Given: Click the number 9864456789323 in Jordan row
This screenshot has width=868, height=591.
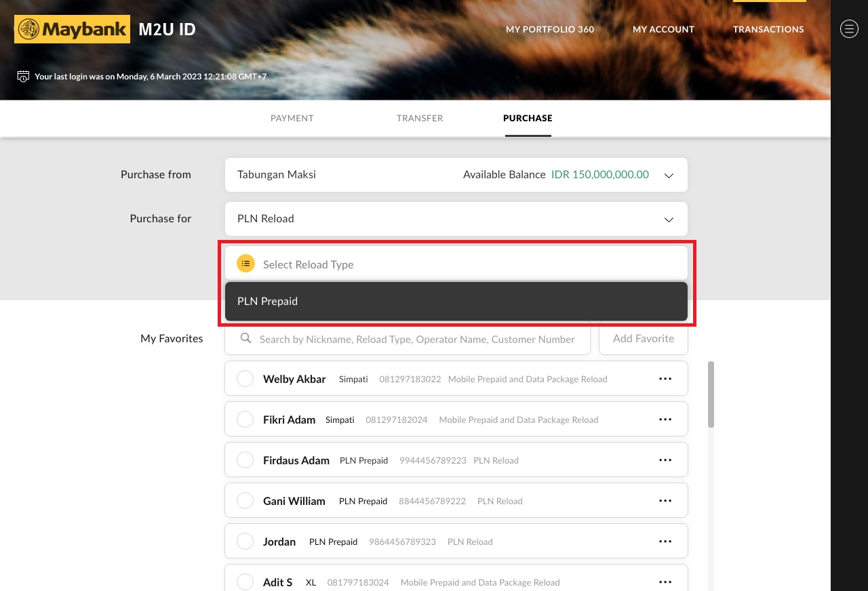Looking at the screenshot, I should (x=403, y=542).
